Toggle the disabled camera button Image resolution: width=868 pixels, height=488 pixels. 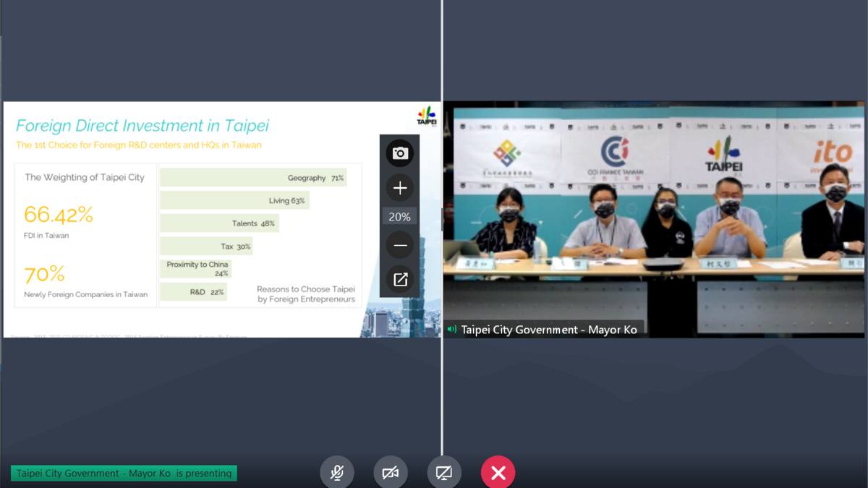point(391,473)
